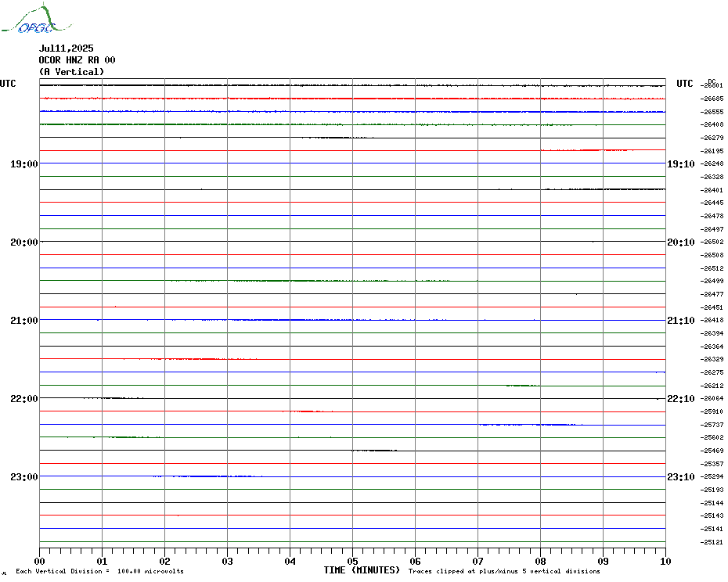Screen dimensions: 728x582
Task: Click the DC offset value -26418
Action: click(x=712, y=320)
